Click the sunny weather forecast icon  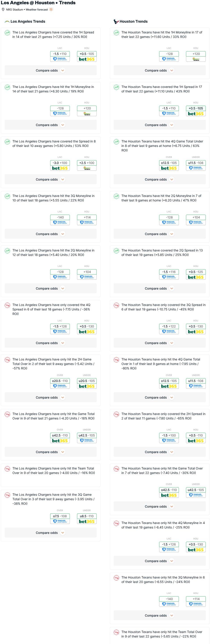(x=51, y=9)
